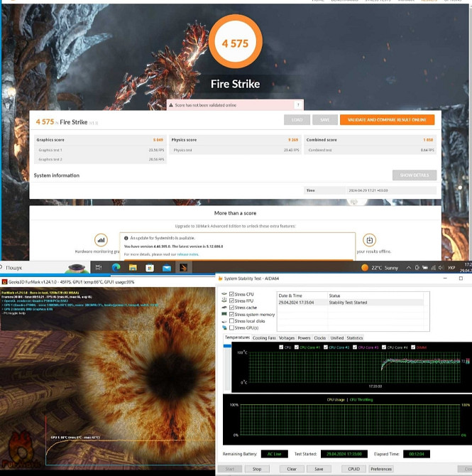The height and width of the screenshot is (476, 472).
Task: Uncheck the Stress CPU checkbox
Action: (232, 294)
